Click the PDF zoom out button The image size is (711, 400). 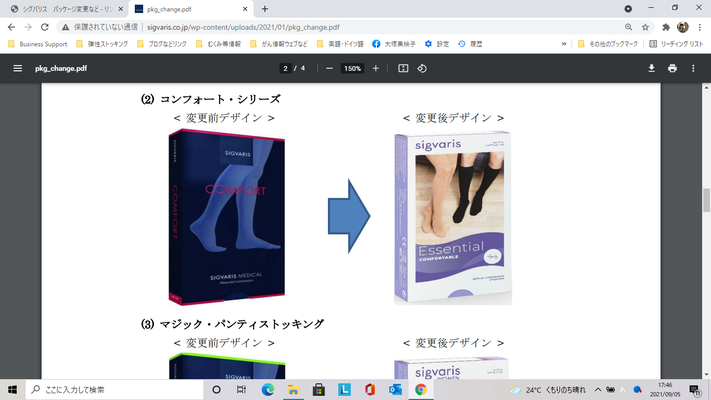tap(329, 68)
